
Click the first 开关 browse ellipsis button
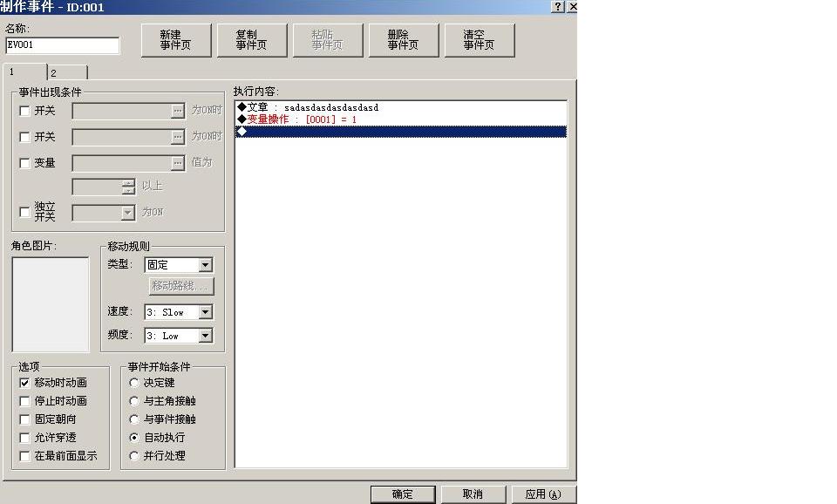pos(178,111)
